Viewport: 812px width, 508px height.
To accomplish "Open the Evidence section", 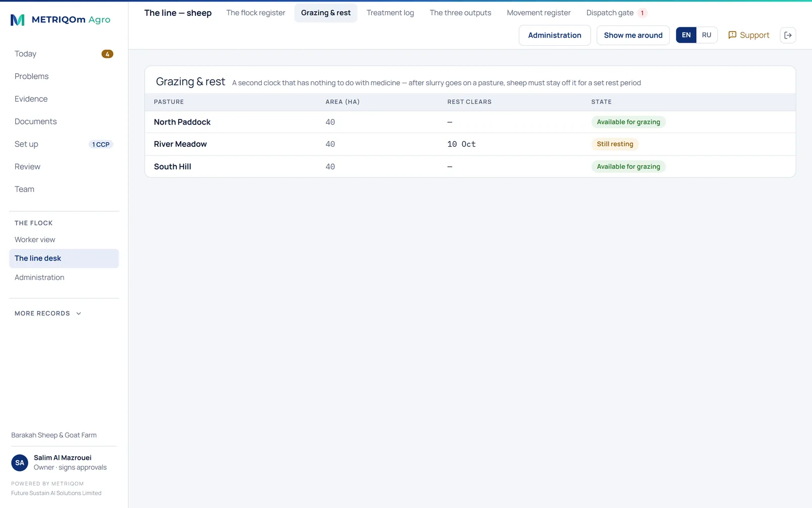I will tap(64, 99).
